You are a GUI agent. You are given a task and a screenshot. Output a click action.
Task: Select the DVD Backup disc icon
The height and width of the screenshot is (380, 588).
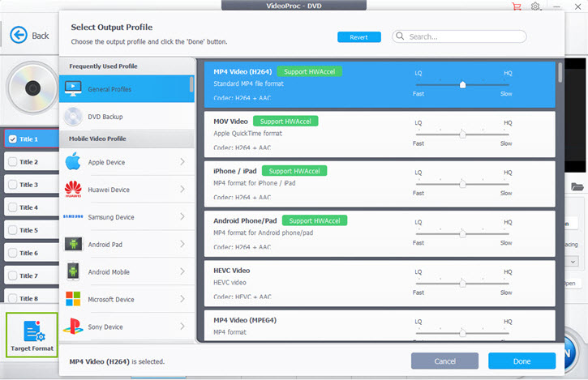tap(73, 117)
